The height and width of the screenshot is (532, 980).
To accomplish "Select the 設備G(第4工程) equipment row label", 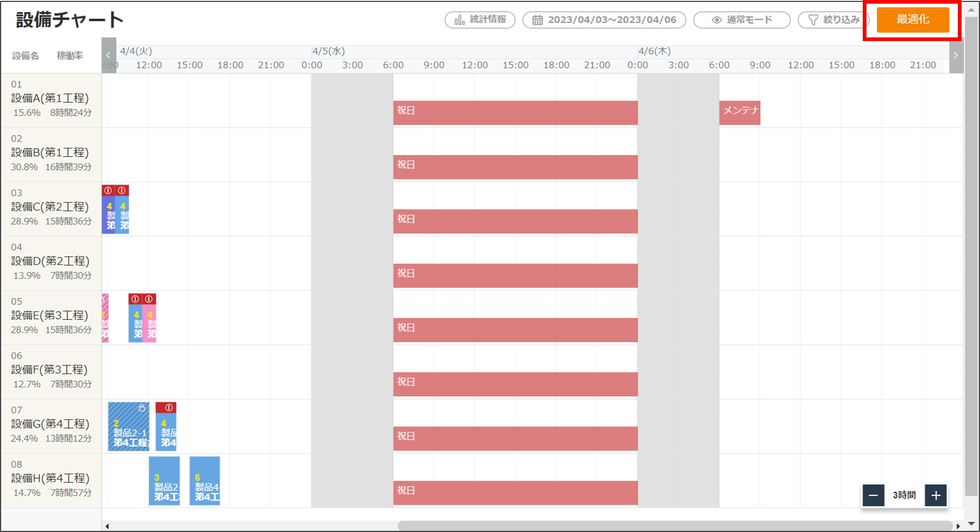I will tap(50, 424).
